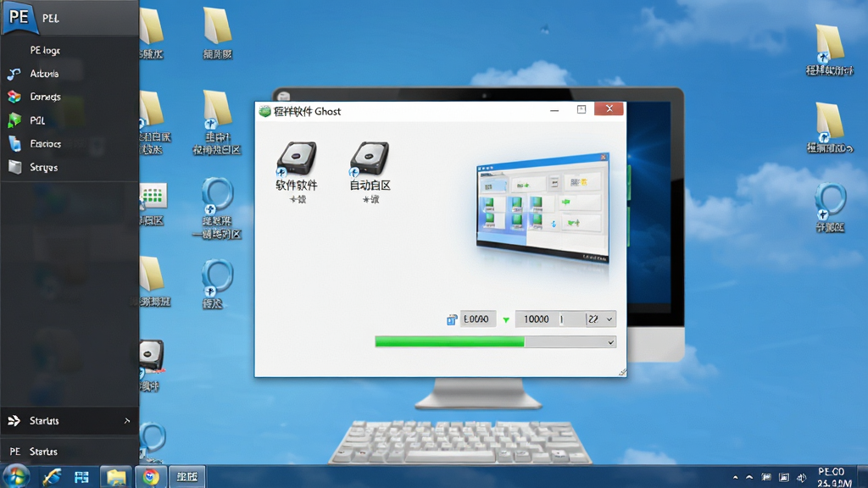Open the gray Stryes icon in start menu

tap(15, 167)
